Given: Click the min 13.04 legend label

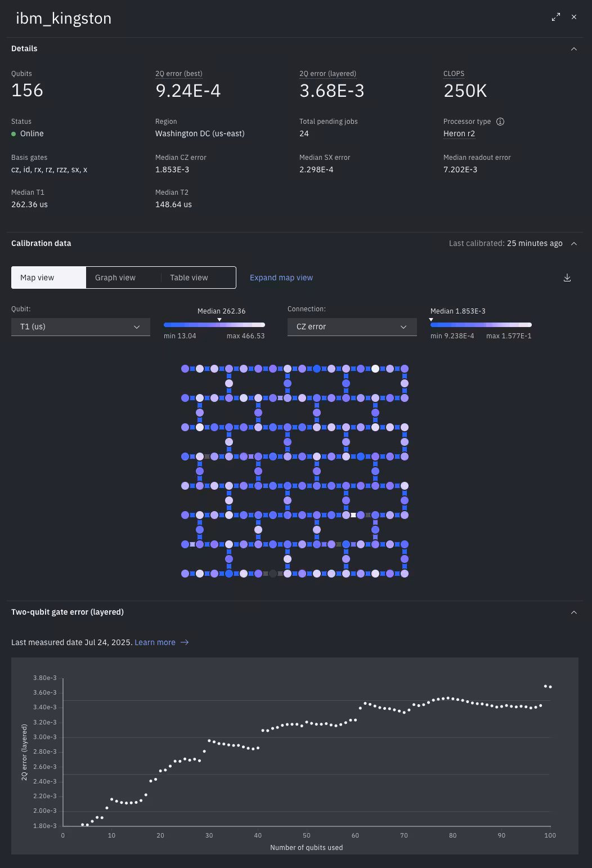Looking at the screenshot, I should click(180, 336).
